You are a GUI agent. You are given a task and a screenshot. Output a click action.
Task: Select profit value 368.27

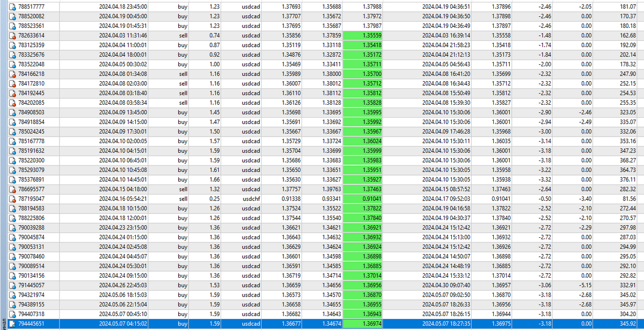pyautogui.click(x=628, y=160)
